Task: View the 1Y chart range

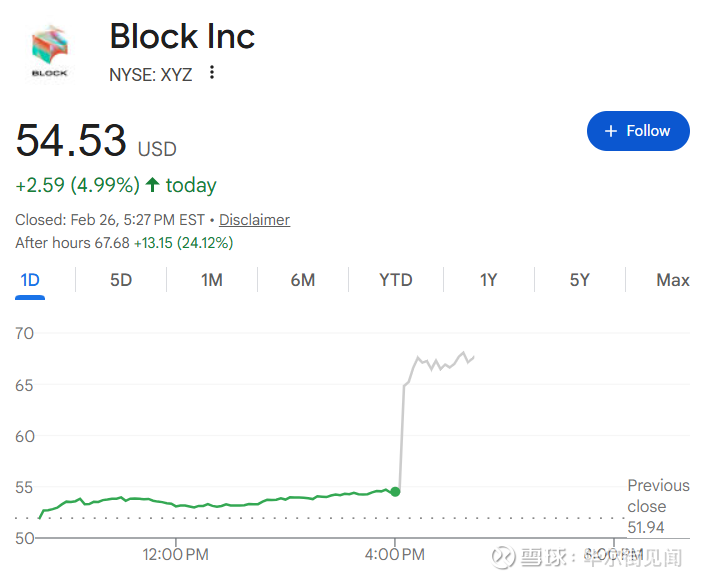Action: (488, 280)
